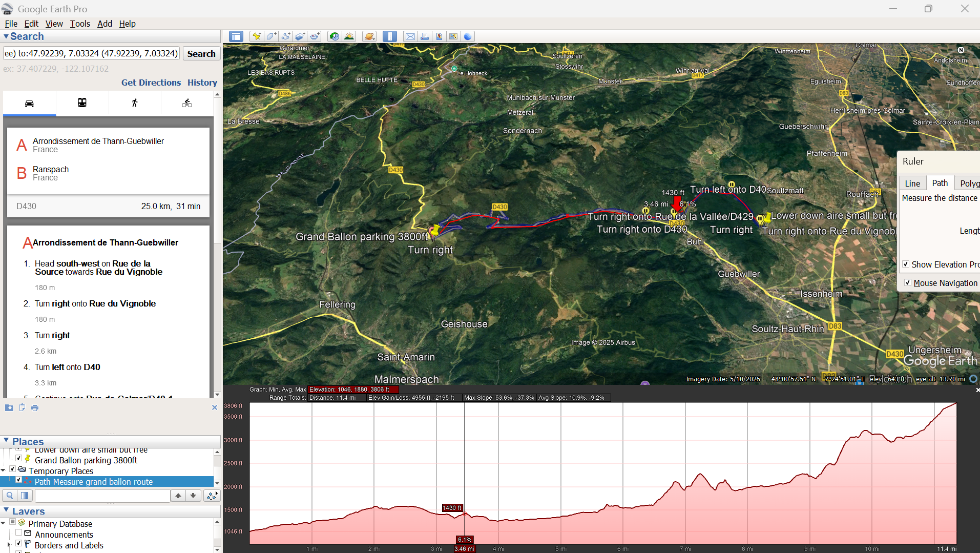Image resolution: width=980 pixels, height=553 pixels.
Task: Toggle Grand Ballon parking 3800ft checkbox
Action: pos(18,458)
